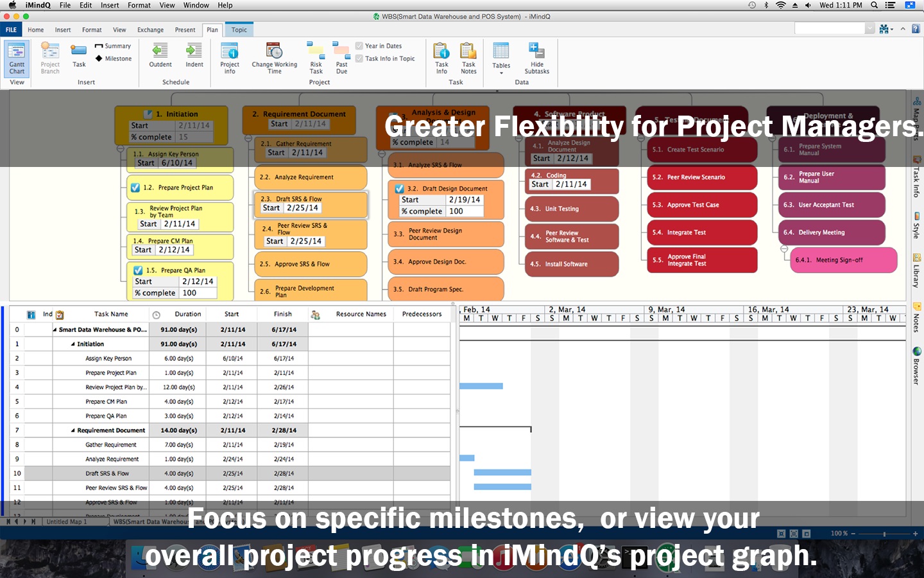
Task: Open the Library side panel
Action: (x=917, y=270)
